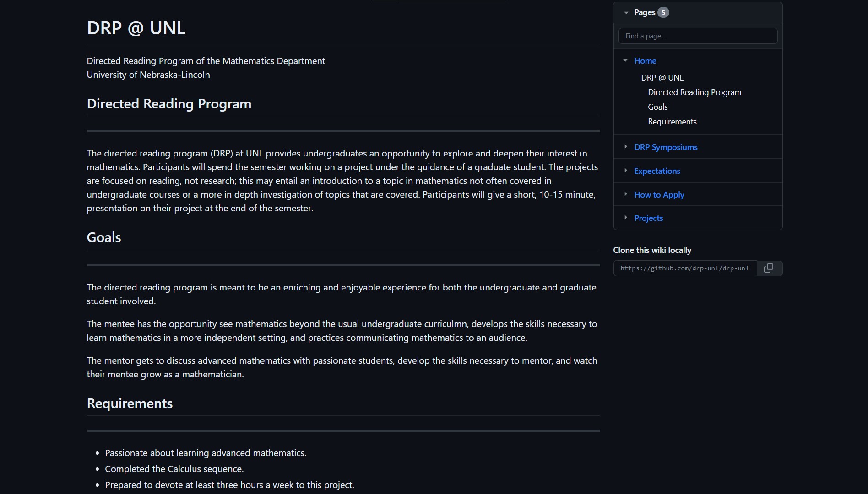Viewport: 868px width, 494px height.
Task: Collapse the Home page tree
Action: (625, 61)
